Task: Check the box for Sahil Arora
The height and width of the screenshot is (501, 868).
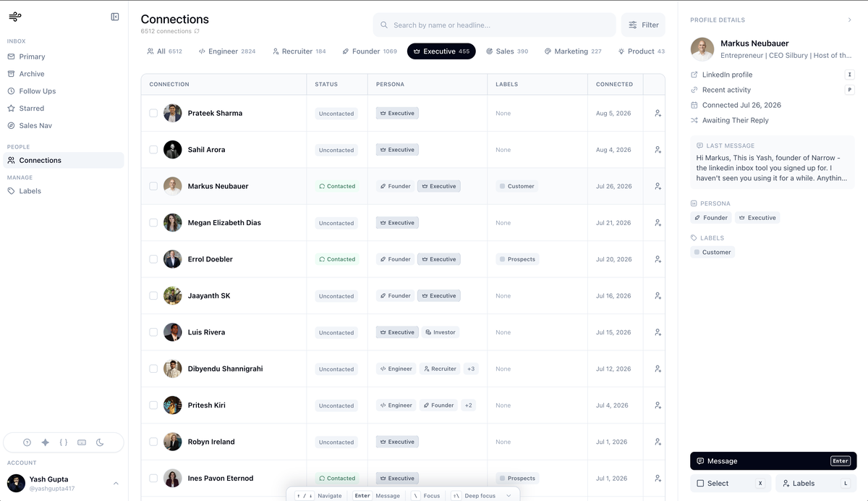Action: point(153,150)
